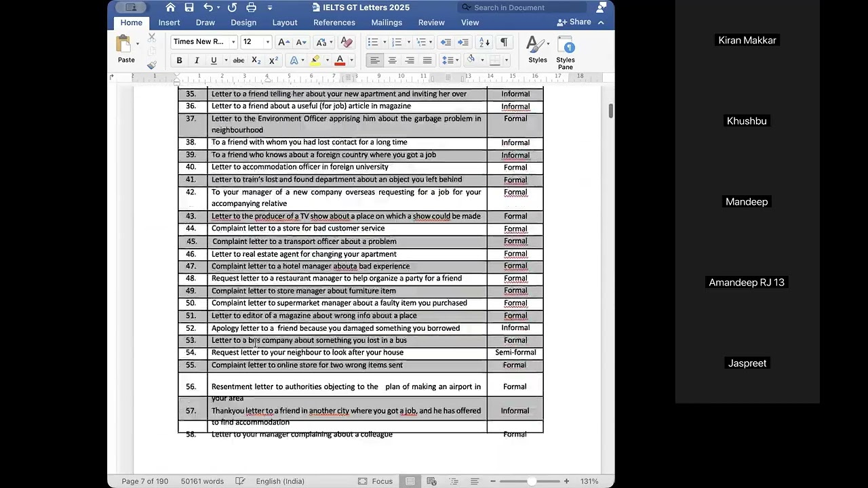Viewport: 868px width, 488px height.
Task: Toggle underline formatting
Action: click(x=214, y=60)
